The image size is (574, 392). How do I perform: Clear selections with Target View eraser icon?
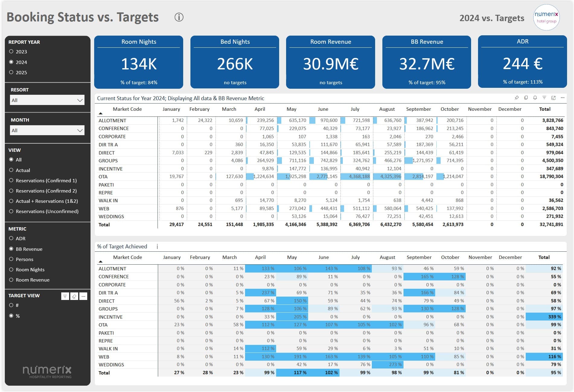click(x=74, y=296)
